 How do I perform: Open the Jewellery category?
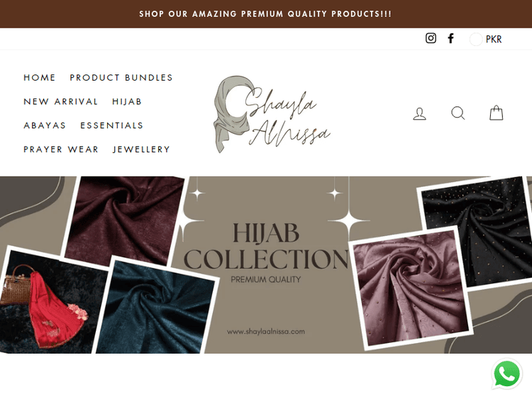tap(141, 150)
